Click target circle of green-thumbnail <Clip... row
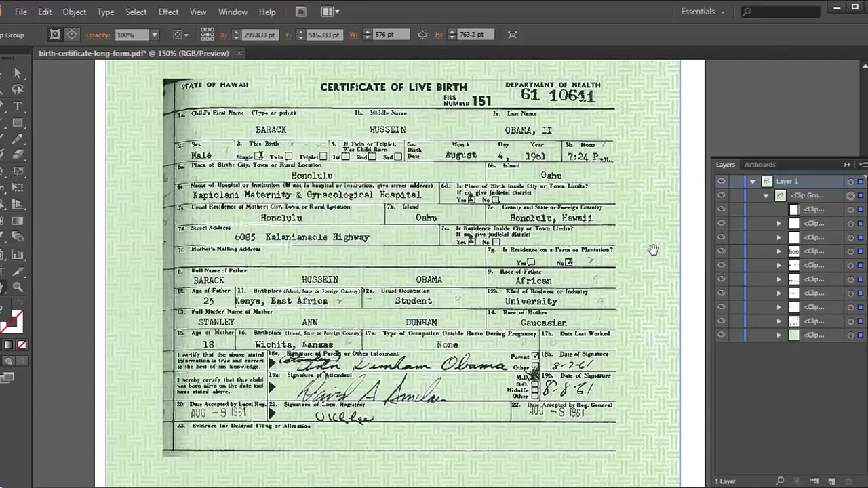Screen dimensions: 868x488 (850, 335)
